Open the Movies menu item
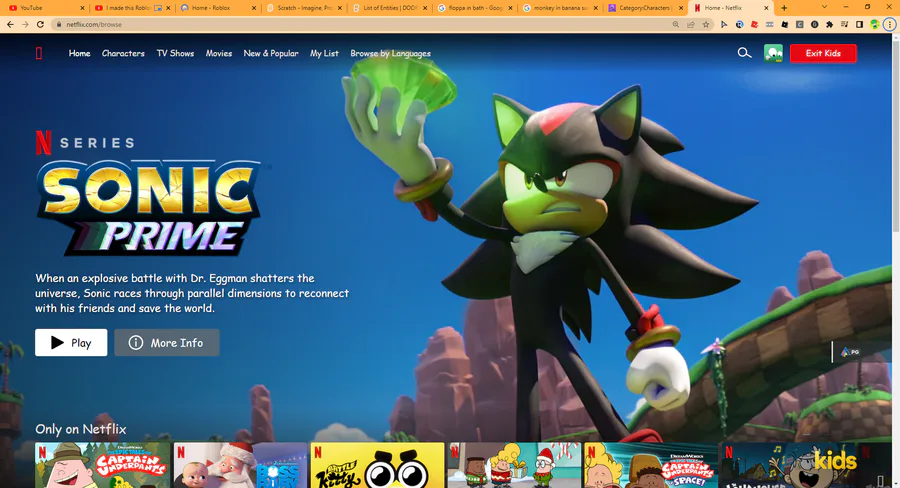Viewport: 900px width, 488px height. pyautogui.click(x=219, y=53)
